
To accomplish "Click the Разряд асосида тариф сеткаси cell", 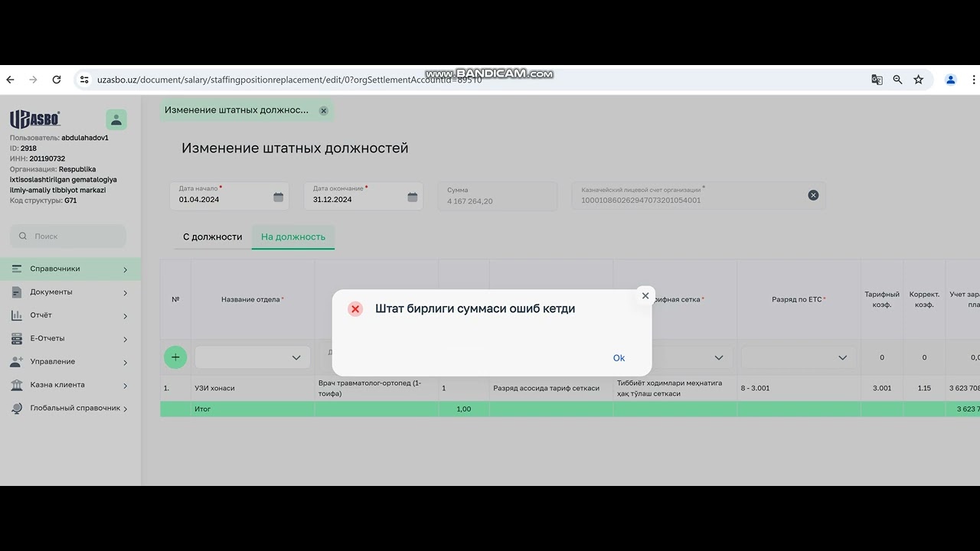I will click(551, 388).
